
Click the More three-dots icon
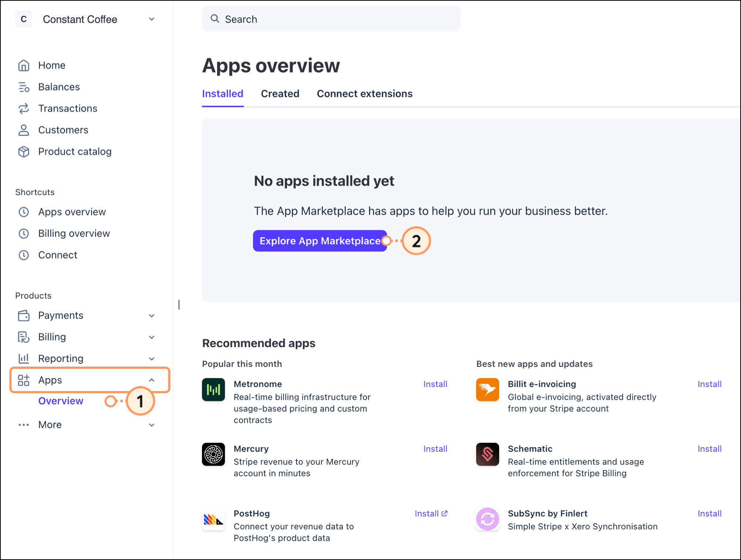tap(24, 425)
